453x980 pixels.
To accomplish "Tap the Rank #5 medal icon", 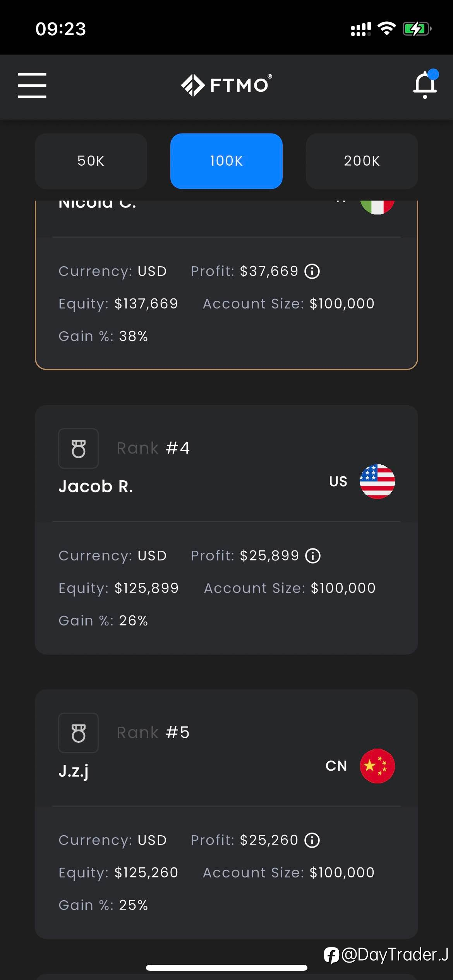I will click(78, 733).
